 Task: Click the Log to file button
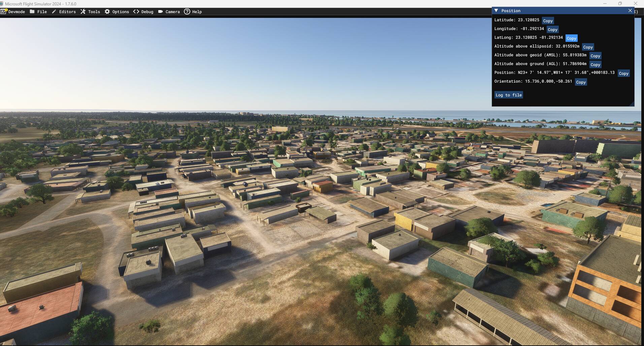tap(509, 95)
